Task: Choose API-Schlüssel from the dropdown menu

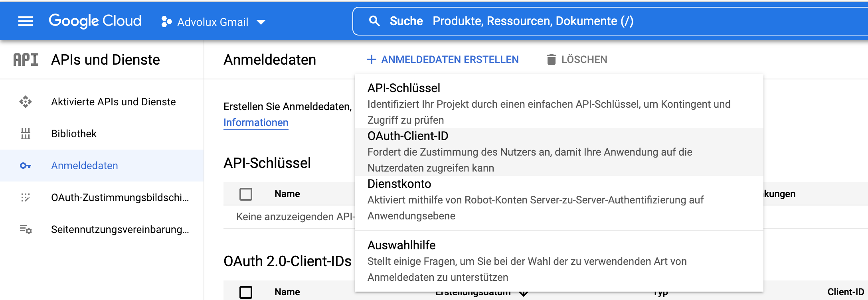Action: pos(559,104)
